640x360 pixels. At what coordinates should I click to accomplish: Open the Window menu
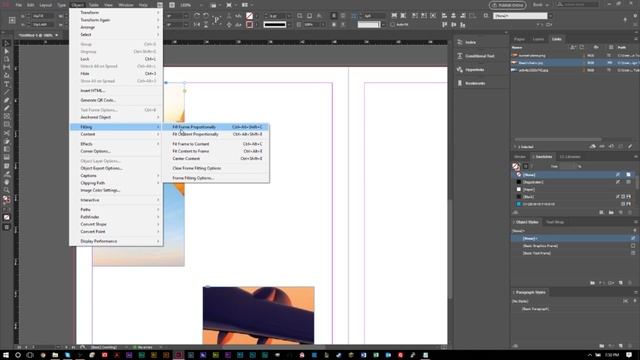[126, 5]
